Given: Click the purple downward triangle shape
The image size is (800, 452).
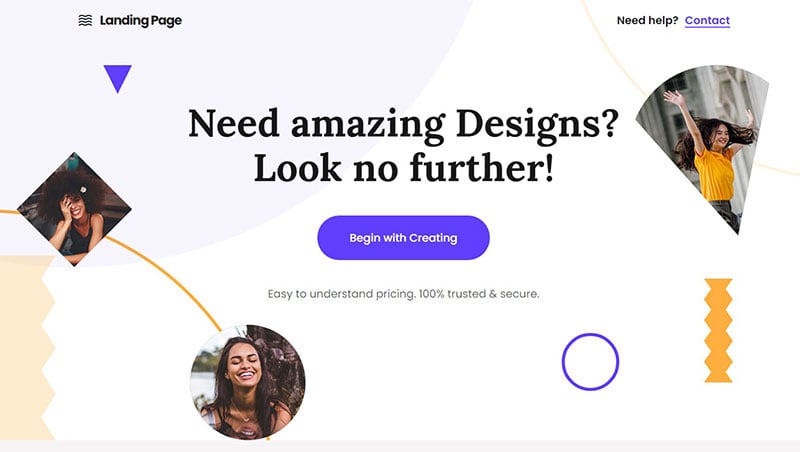Looking at the screenshot, I should [118, 78].
